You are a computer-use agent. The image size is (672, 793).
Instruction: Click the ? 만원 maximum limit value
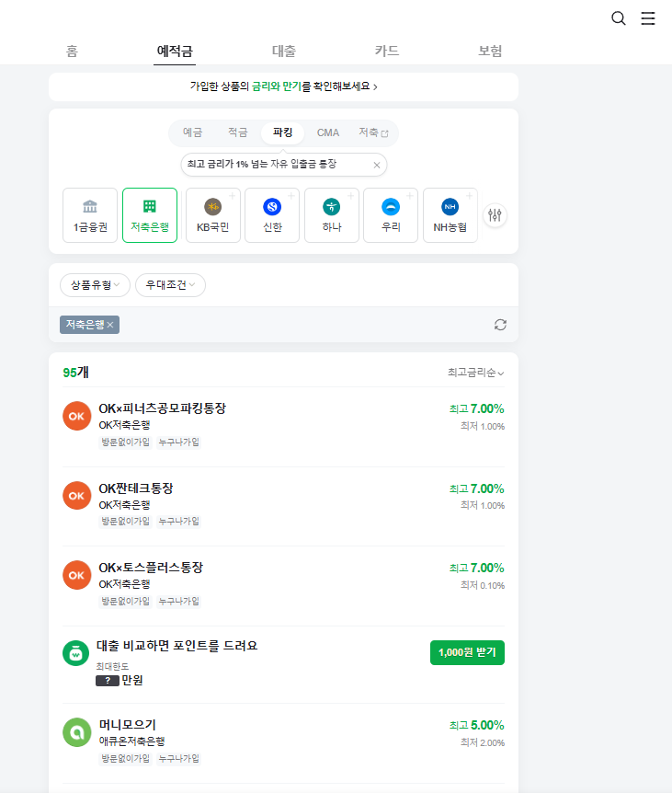click(x=120, y=680)
